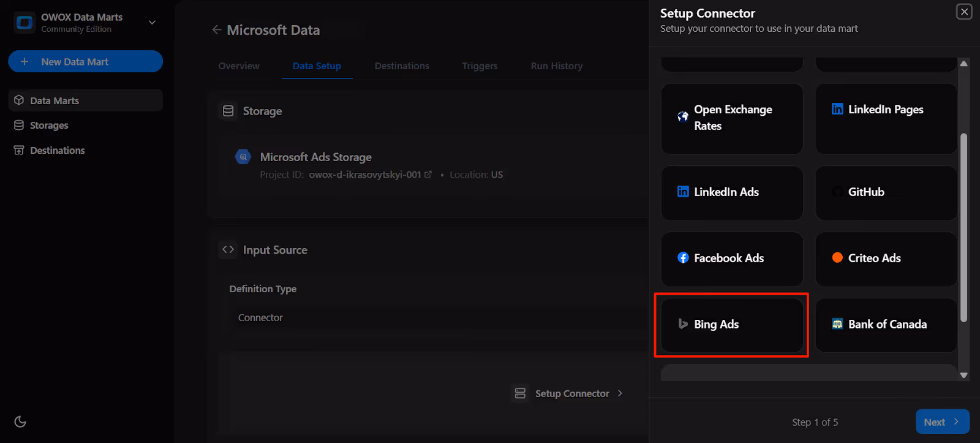Open Storages in sidebar
This screenshot has height=443, width=980.
[x=85, y=125]
